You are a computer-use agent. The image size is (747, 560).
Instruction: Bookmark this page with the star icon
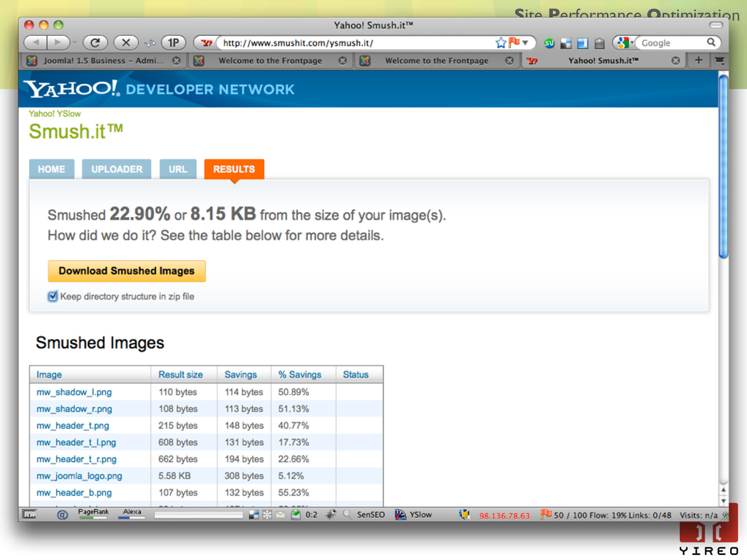(500, 43)
